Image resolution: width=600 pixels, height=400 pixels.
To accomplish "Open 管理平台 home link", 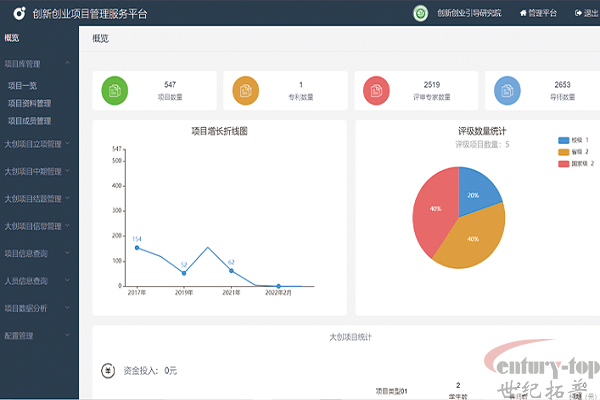I will click(538, 13).
